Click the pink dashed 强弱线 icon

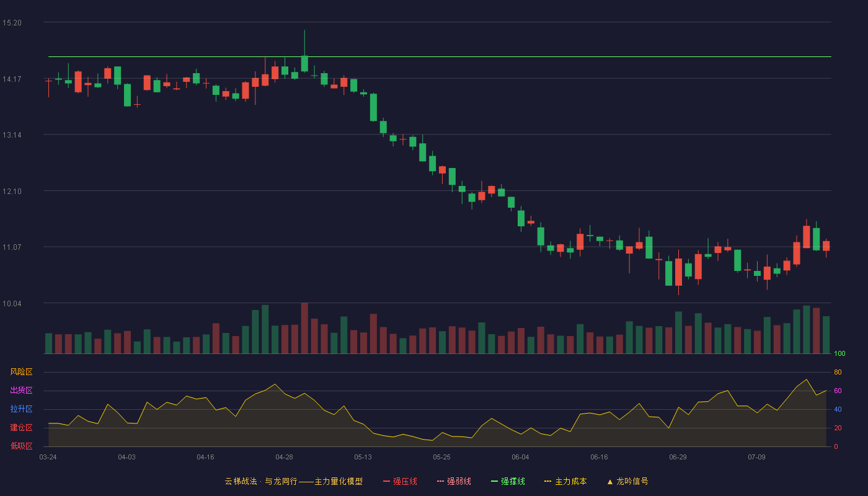point(440,482)
